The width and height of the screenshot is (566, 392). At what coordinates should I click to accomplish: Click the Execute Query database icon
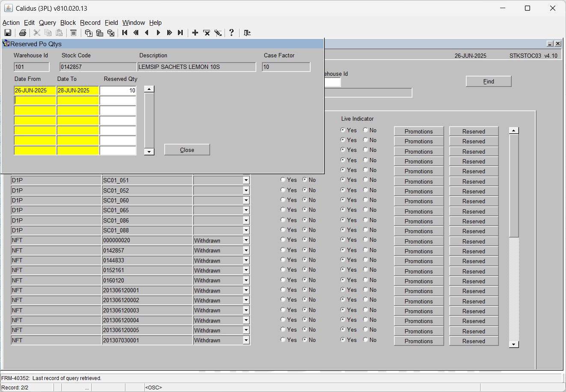(x=100, y=33)
